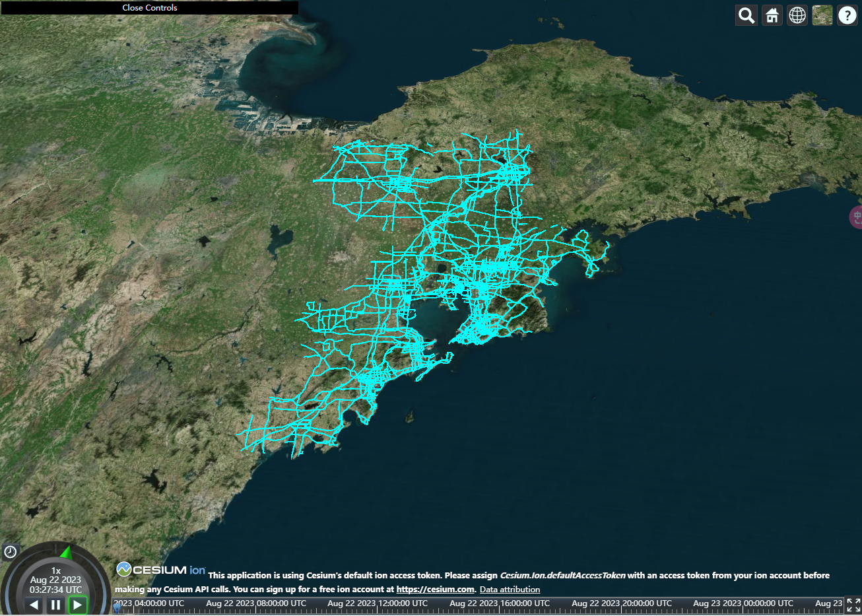Screen dimensions: 862x616
Task: Jump timeline to Aug 22 20:00:00 UTC
Action: click(x=622, y=603)
